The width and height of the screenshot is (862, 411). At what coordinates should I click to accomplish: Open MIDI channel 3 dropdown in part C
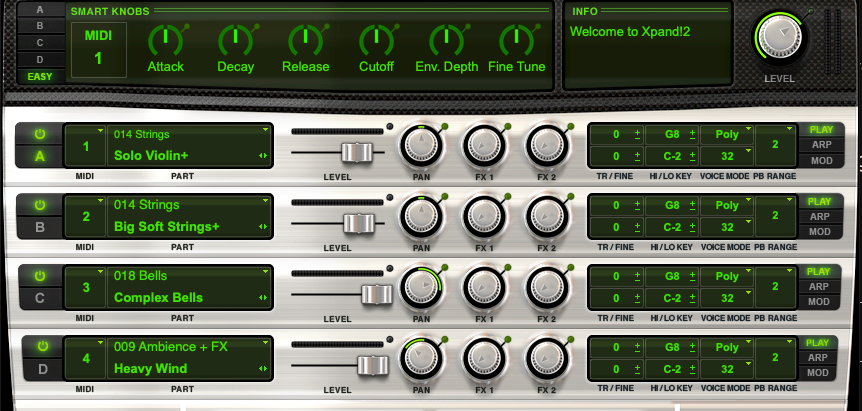coord(86,287)
